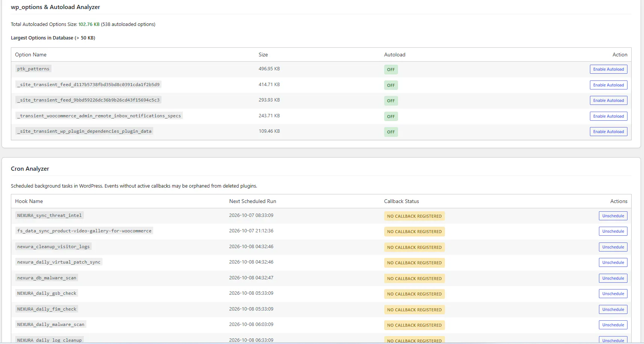644x344 pixels.
Task: Click the 102.76 KB total autoload size
Action: click(89, 24)
